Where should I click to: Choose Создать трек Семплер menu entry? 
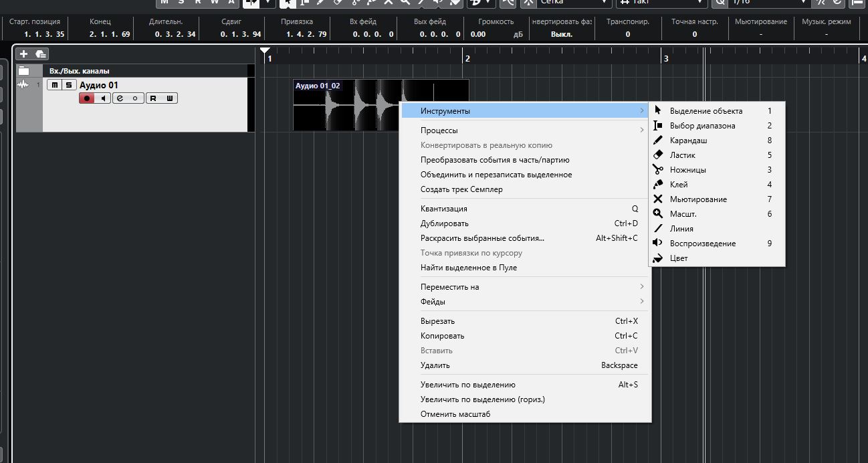tap(461, 189)
